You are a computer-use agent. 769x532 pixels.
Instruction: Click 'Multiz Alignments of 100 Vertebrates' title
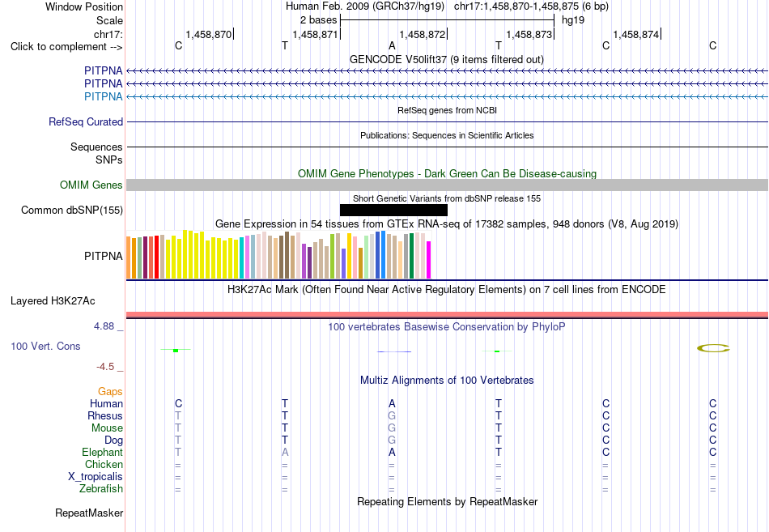(x=447, y=381)
